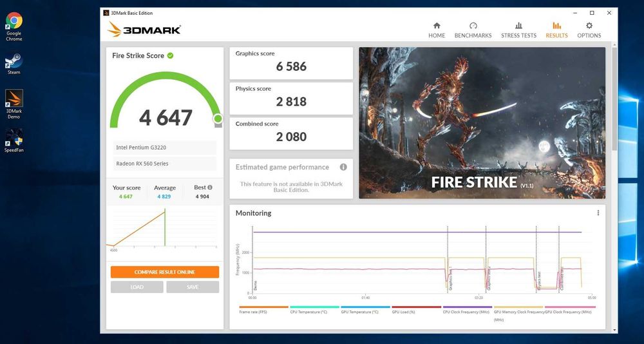Switch to STRESS TESTS tab
This screenshot has height=344, width=644.
(x=518, y=30)
